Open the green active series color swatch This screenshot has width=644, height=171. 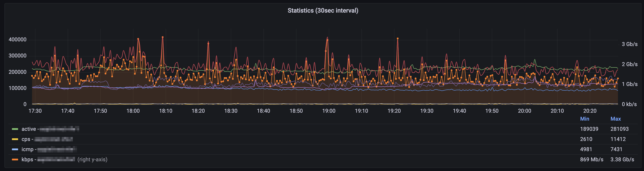[x=15, y=129]
